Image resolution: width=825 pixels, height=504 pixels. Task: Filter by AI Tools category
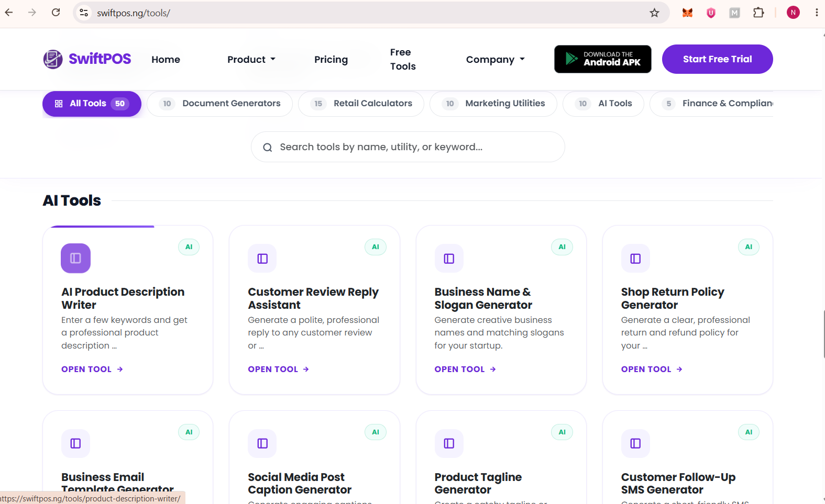[603, 104]
